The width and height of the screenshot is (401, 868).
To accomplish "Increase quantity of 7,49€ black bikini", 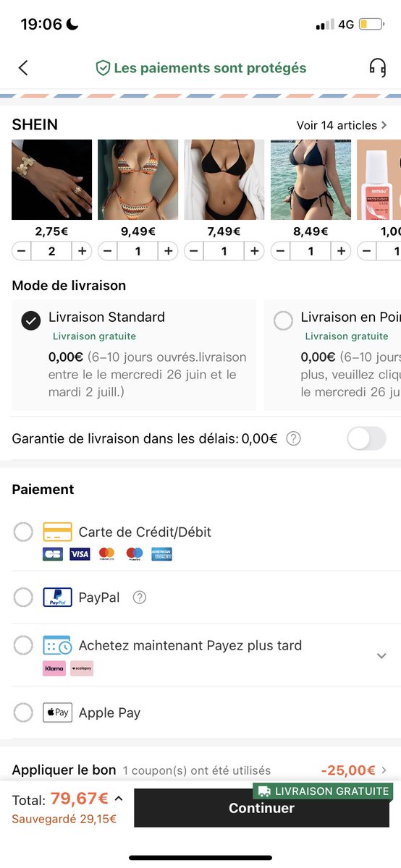I will 255,251.
